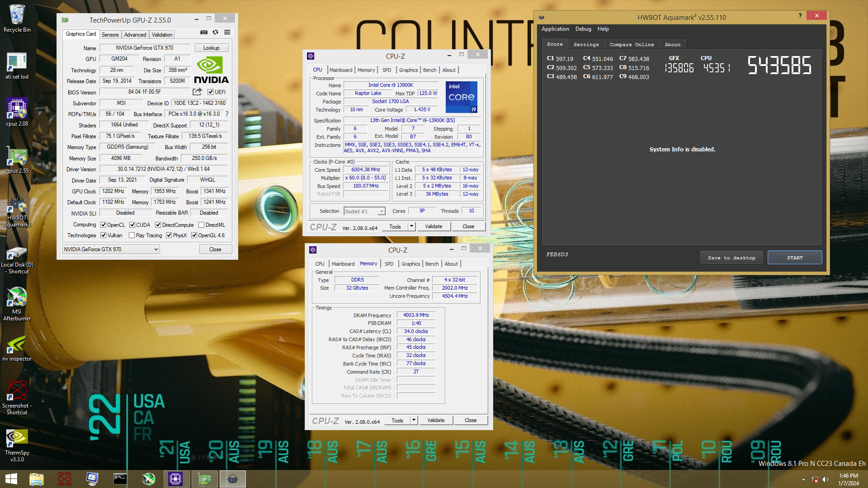This screenshot has height=488, width=868.
Task: Click the Core Speed value 6004.38 MHz
Action: tap(366, 170)
